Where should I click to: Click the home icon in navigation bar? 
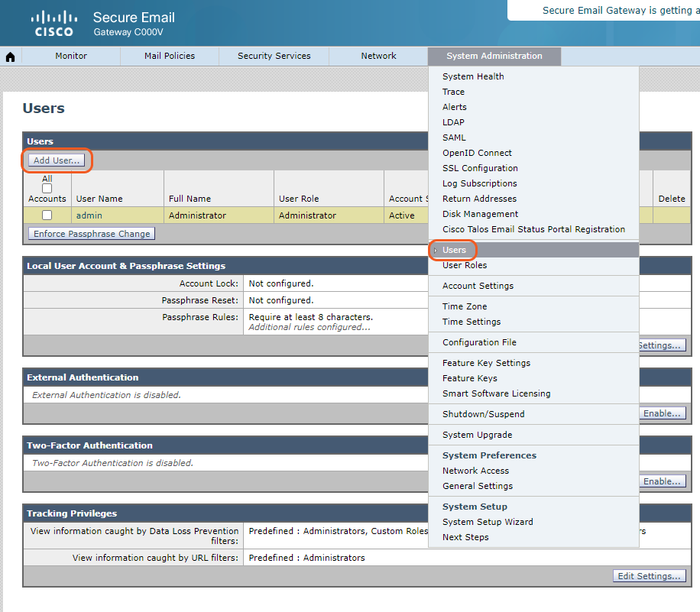(11, 57)
